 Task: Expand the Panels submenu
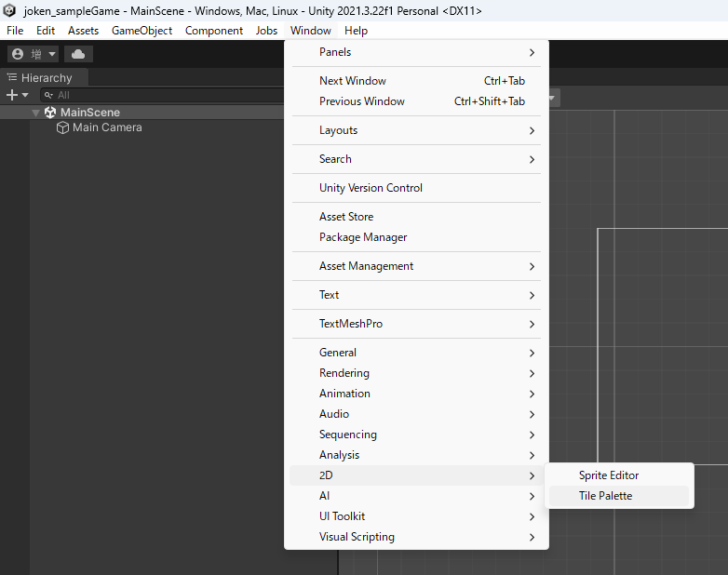pos(416,52)
